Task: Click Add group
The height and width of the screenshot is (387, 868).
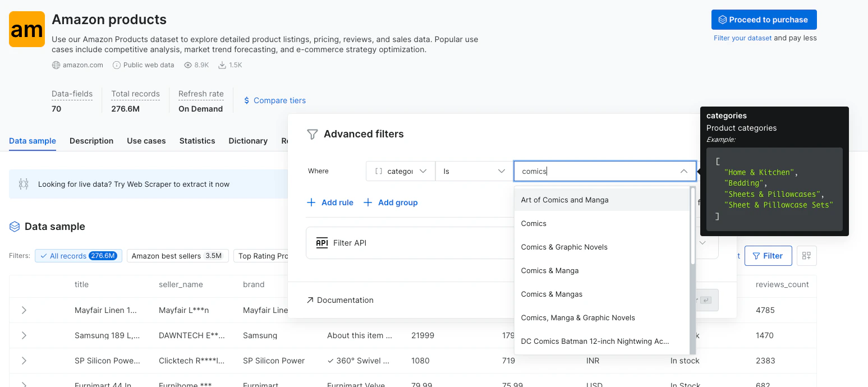Action: [x=391, y=202]
